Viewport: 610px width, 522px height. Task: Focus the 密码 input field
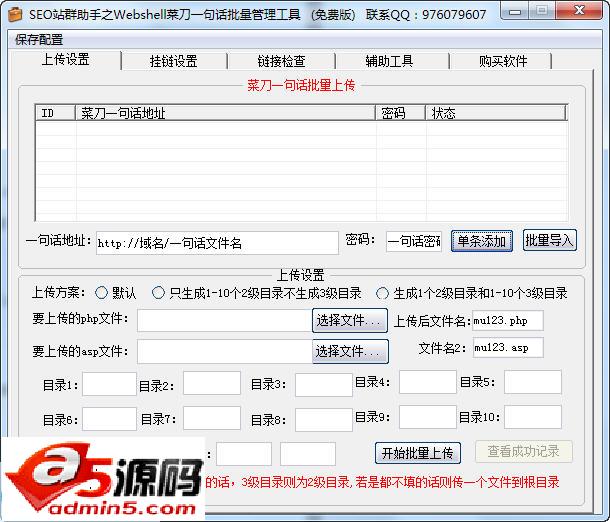(x=414, y=242)
